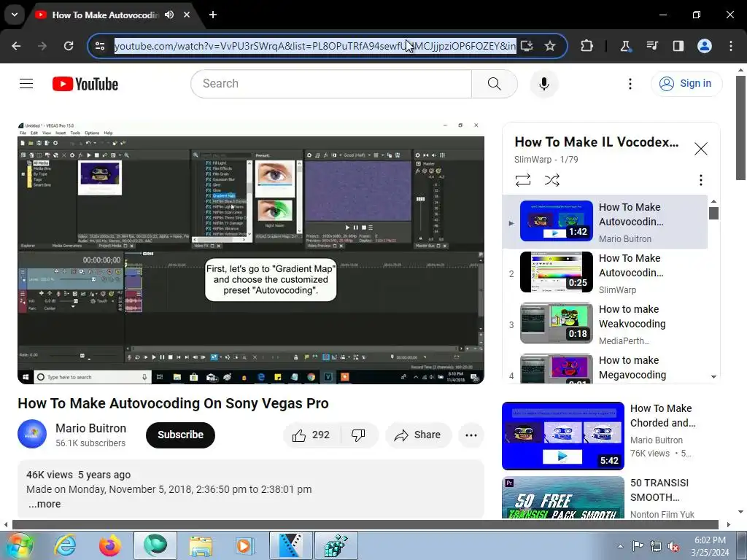Click the Sign in button
Viewport: 747px width, 560px height.
coord(686,84)
